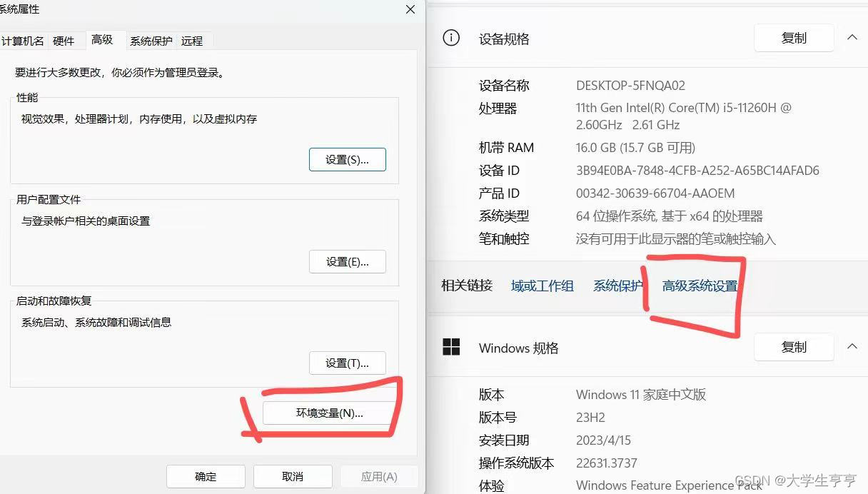868x494 pixels.
Task: Cancel the dialog with 取消
Action: [293, 477]
